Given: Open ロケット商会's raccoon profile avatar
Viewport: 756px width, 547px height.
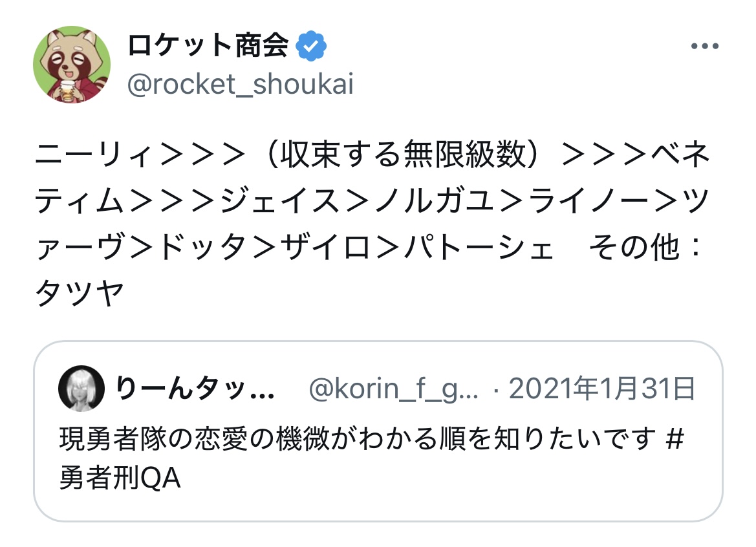Looking at the screenshot, I should pyautogui.click(x=72, y=65).
